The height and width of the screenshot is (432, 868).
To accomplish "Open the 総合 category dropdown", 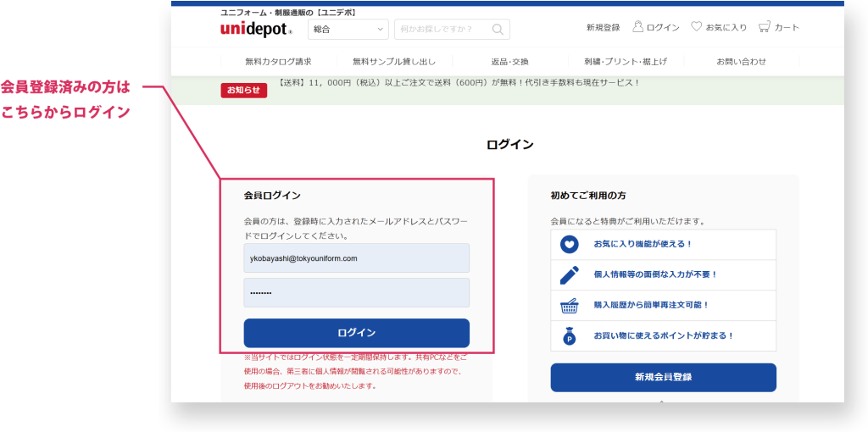I will pos(348,30).
